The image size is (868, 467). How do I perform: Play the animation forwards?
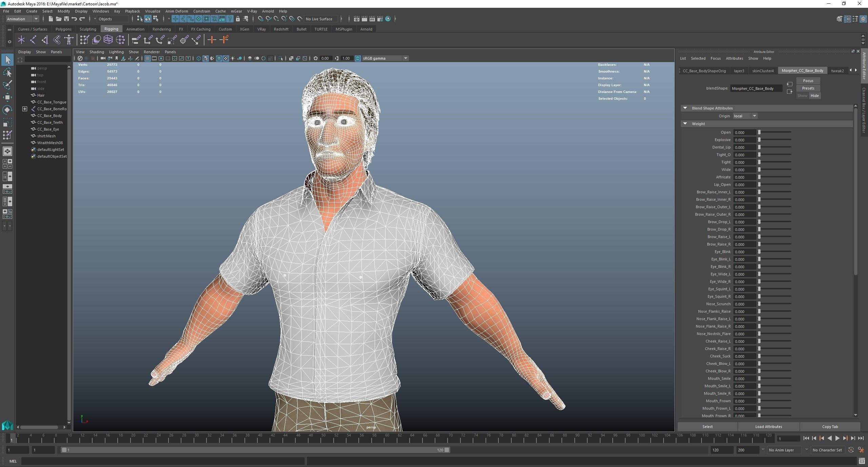[x=837, y=439]
